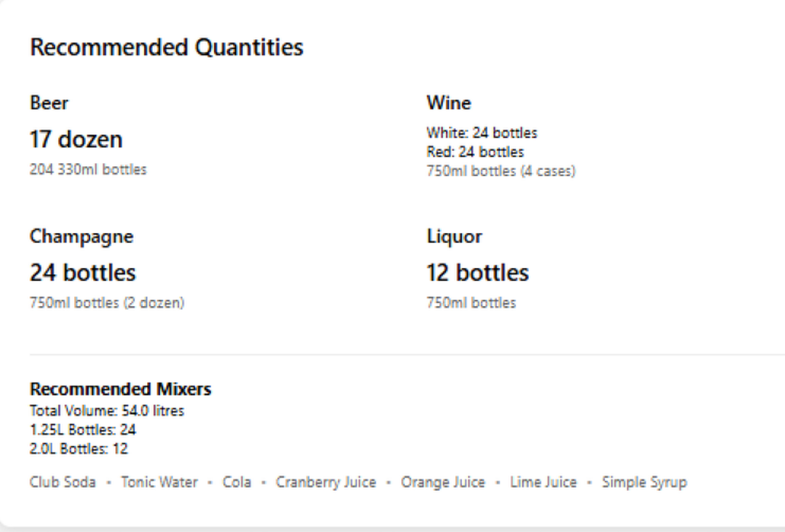Select the 204 330ml bottles note
The image size is (785, 532).
[x=88, y=170]
